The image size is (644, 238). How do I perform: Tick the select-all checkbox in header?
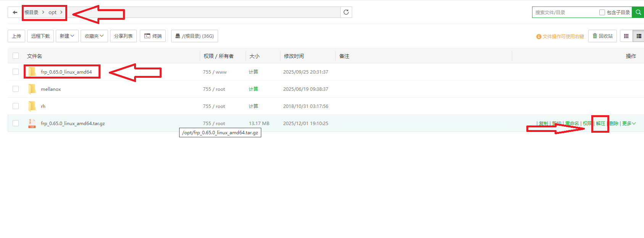16,56
